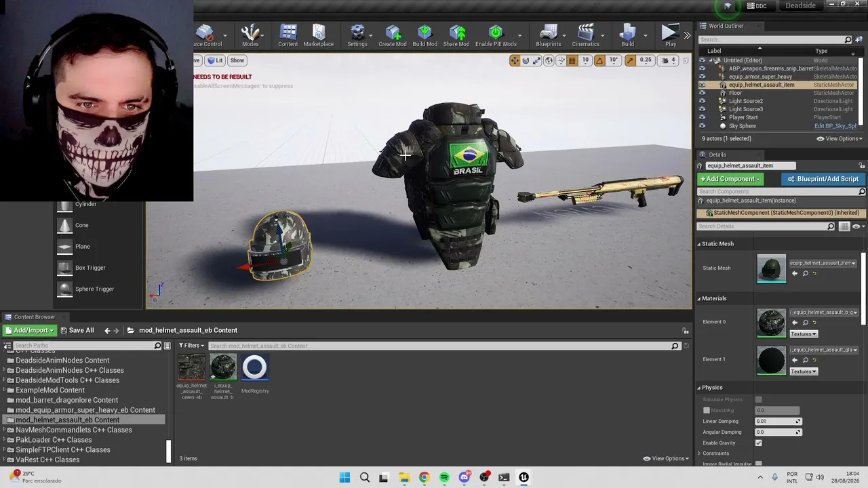Open the Lit view mode button
Viewport: 868px width, 488px height.
214,60
